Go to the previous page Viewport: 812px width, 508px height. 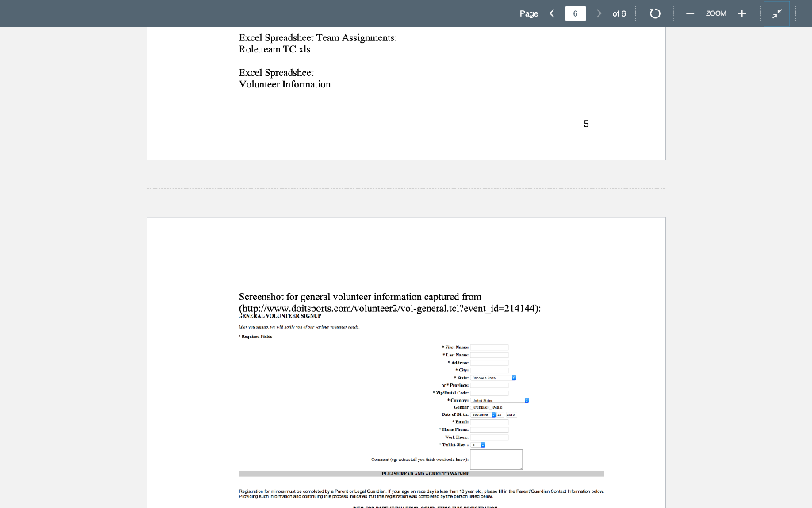click(552, 13)
